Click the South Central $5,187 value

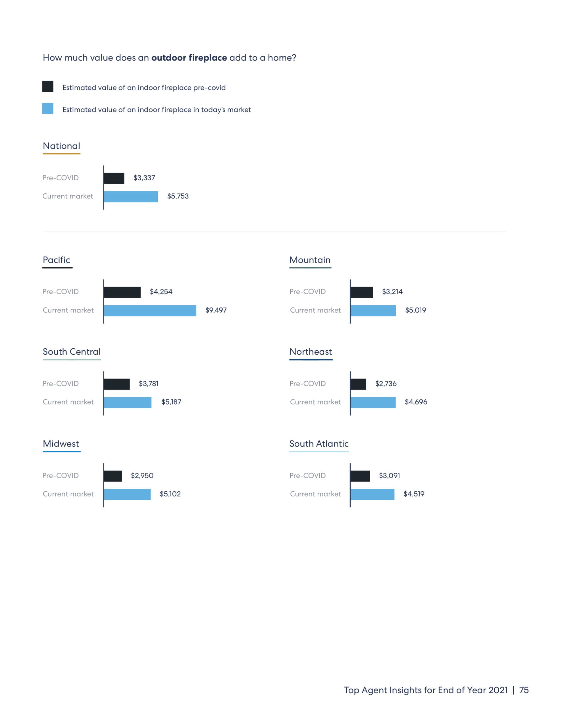click(x=171, y=402)
